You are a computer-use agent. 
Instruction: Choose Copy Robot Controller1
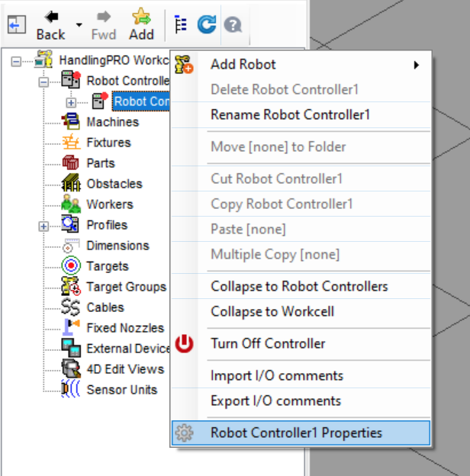coord(301,204)
